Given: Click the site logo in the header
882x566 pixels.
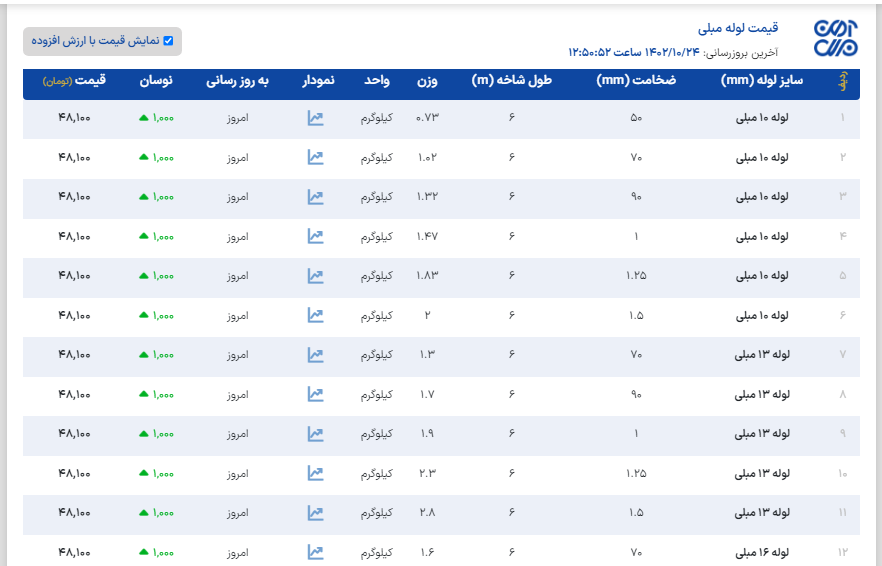Looking at the screenshot, I should pyautogui.click(x=834, y=37).
